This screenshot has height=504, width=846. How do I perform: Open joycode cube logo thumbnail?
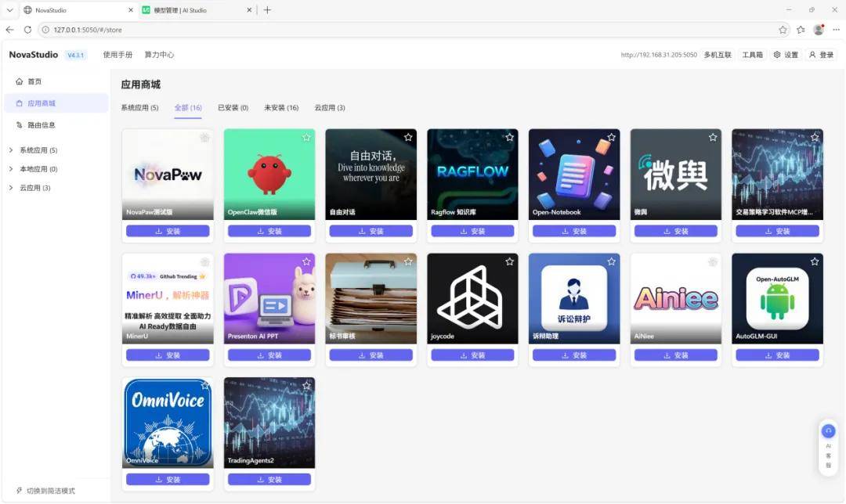coord(472,298)
